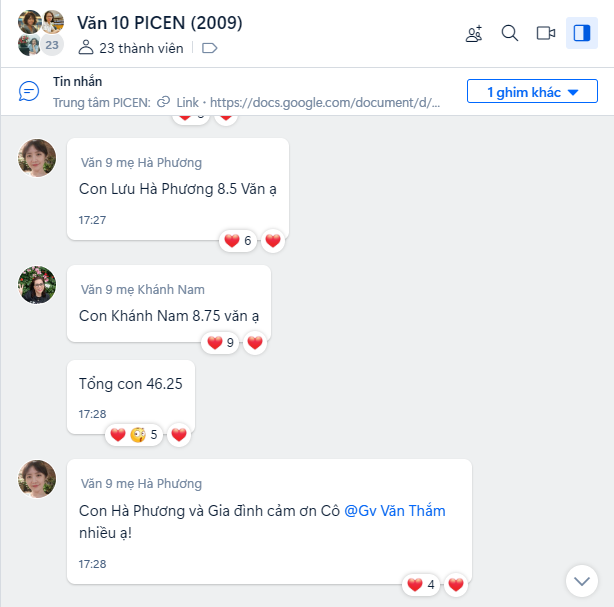Click the tag label icon beside member count

point(209,48)
